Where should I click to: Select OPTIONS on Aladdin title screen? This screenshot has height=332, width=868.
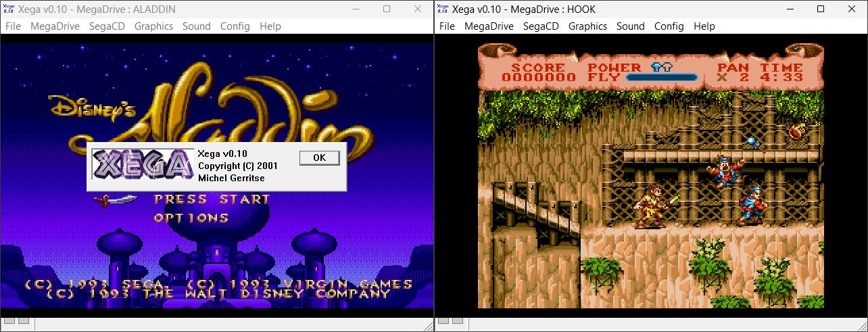pyautogui.click(x=191, y=218)
